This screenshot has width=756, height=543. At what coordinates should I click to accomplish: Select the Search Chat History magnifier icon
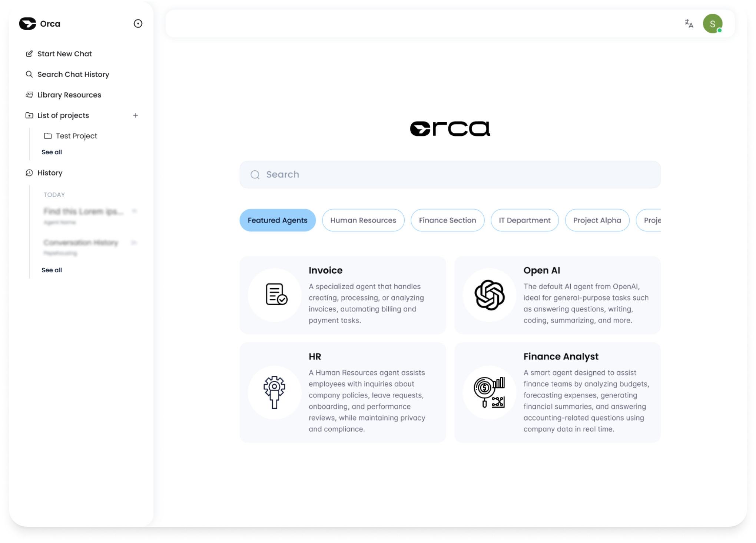pyautogui.click(x=29, y=74)
